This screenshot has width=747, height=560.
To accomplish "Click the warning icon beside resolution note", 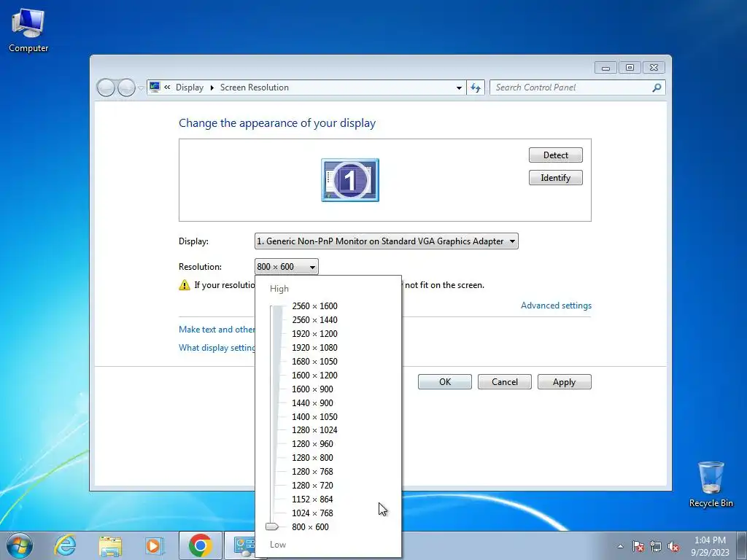I will click(184, 285).
